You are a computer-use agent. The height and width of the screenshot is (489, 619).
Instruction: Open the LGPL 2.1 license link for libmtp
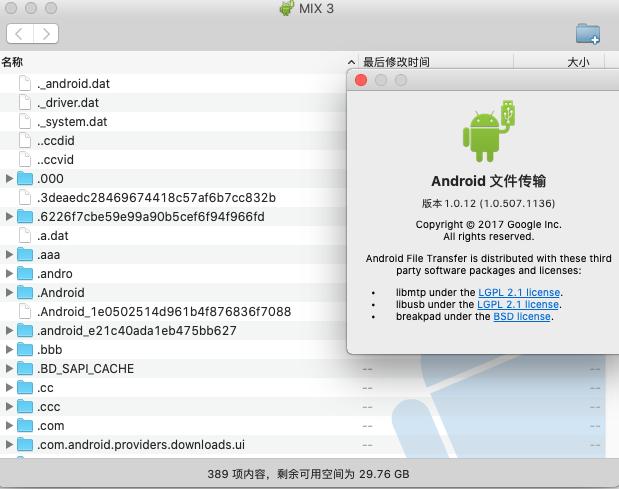(519, 292)
